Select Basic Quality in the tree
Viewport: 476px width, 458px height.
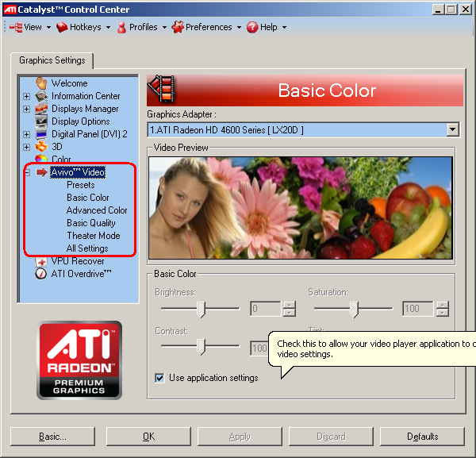[x=91, y=223]
